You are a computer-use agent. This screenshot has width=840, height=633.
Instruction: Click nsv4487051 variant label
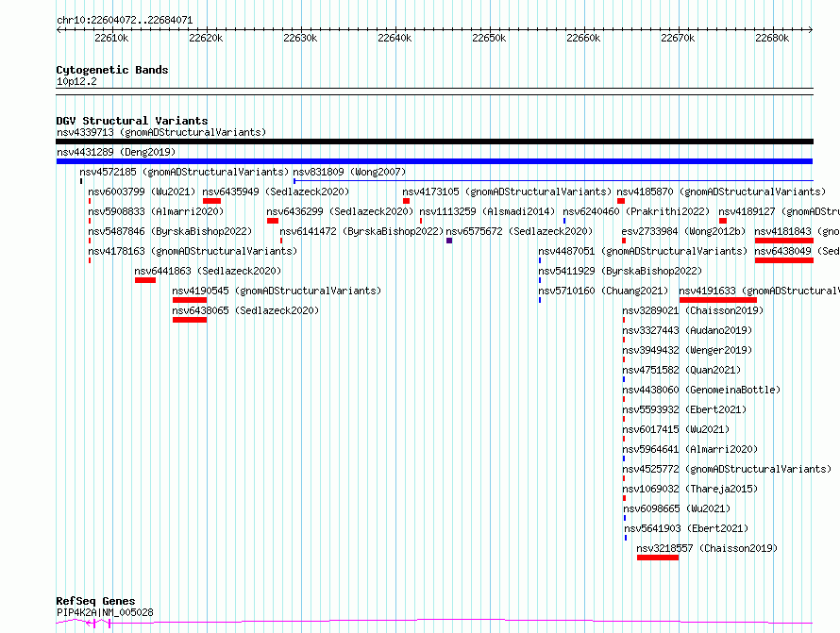643,251
